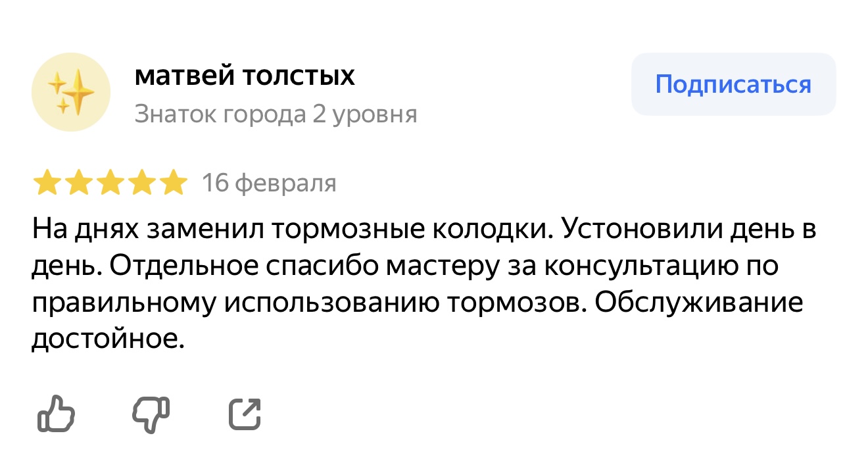
Task: Click the share review icon
Action: click(x=245, y=414)
